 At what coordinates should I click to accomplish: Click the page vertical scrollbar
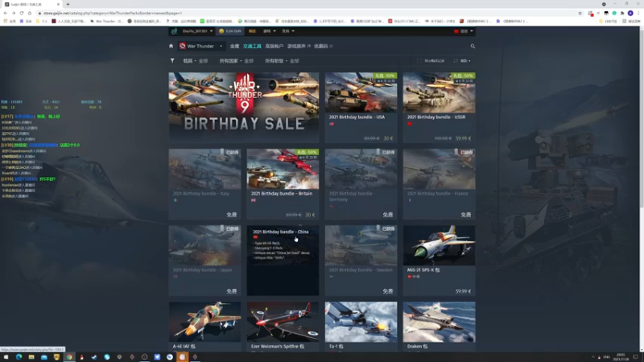click(x=642, y=189)
